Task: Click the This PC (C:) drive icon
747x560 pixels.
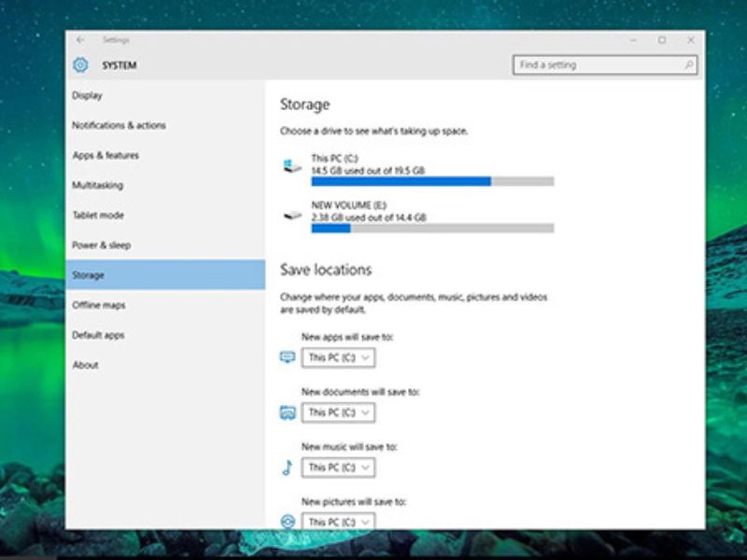Action: click(x=292, y=166)
